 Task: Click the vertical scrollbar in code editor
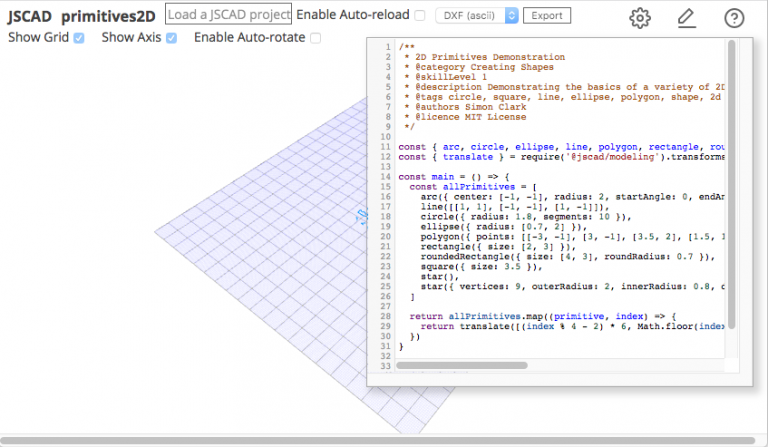tap(732, 180)
